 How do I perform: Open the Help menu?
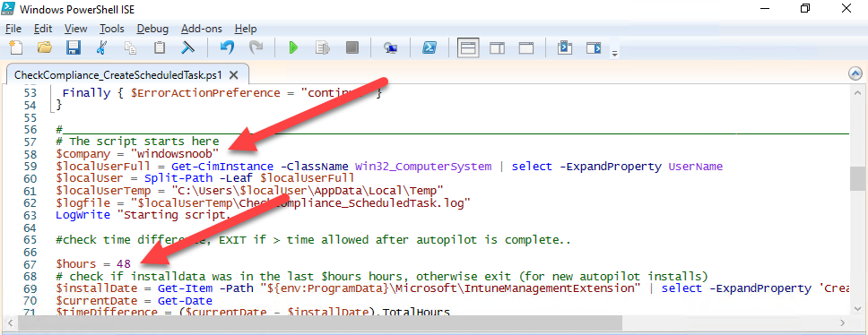pos(245,29)
